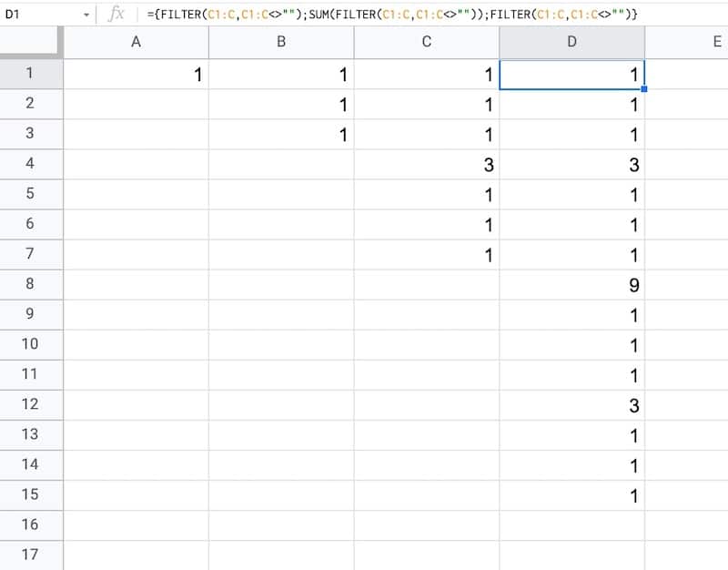Click cell D10 containing 1
This screenshot has height=570, width=728.
tap(572, 345)
